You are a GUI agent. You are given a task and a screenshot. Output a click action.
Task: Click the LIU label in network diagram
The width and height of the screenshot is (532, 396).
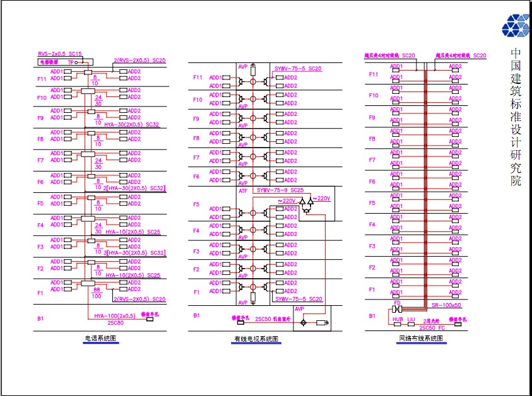411,319
